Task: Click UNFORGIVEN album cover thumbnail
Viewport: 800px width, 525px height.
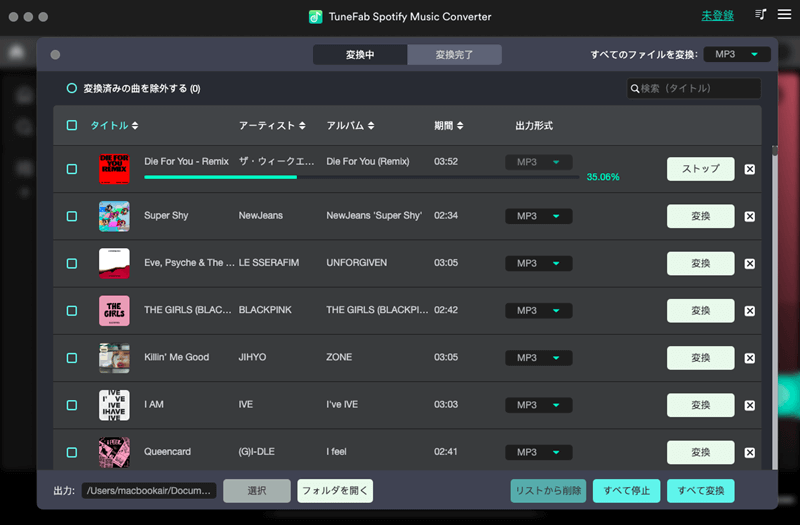Action: pyautogui.click(x=114, y=263)
